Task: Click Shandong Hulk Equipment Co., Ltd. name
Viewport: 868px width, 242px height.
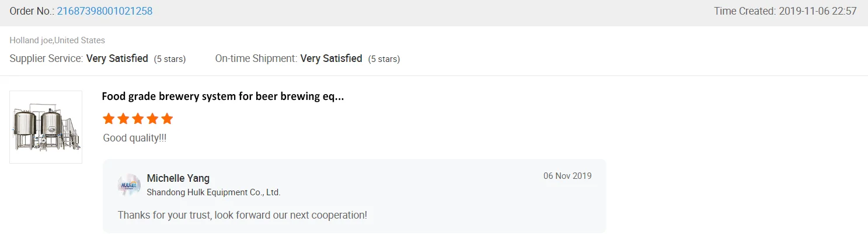Action: [x=213, y=192]
